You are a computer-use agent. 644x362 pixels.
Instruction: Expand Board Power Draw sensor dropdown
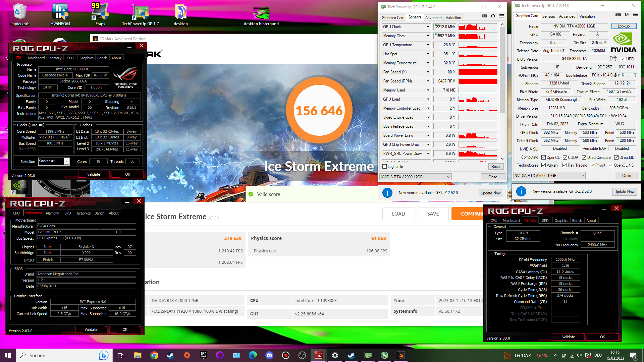click(x=428, y=135)
